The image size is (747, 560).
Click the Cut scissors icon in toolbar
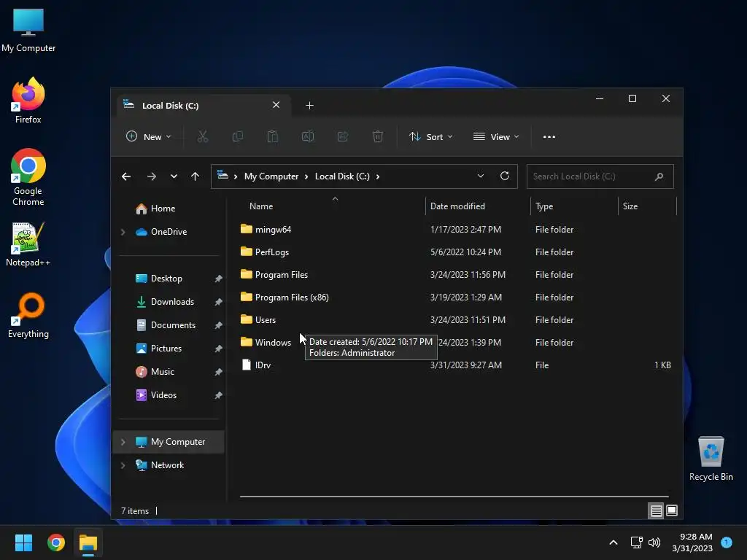(203, 136)
